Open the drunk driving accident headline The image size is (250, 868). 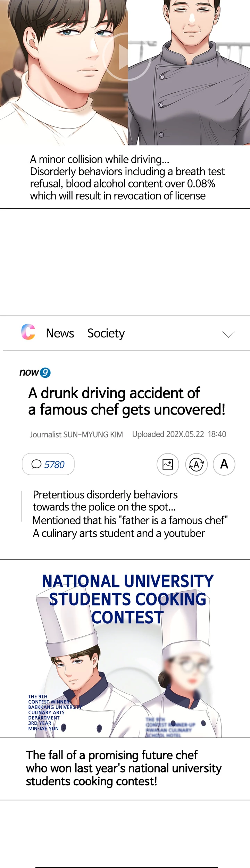pyautogui.click(x=127, y=401)
